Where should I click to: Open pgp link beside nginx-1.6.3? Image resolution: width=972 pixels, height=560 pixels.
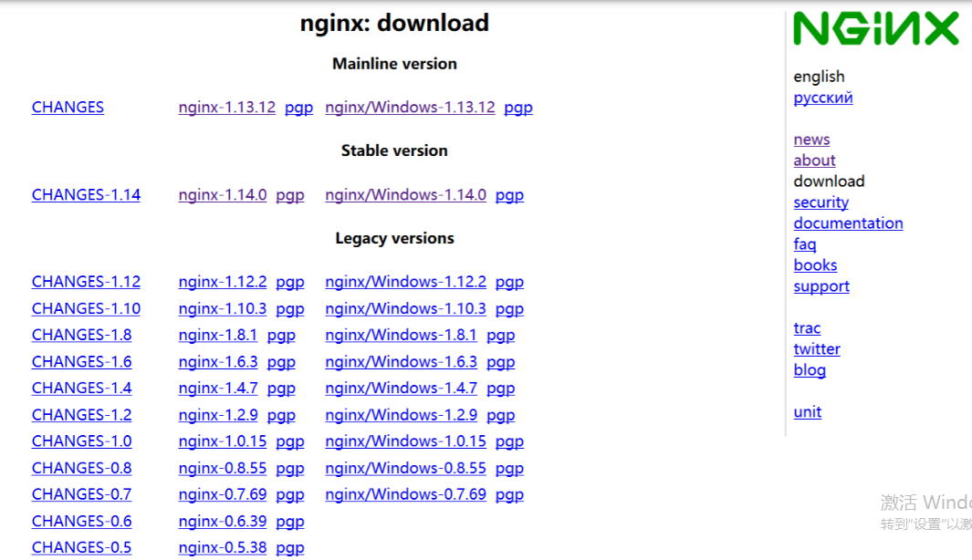click(281, 361)
